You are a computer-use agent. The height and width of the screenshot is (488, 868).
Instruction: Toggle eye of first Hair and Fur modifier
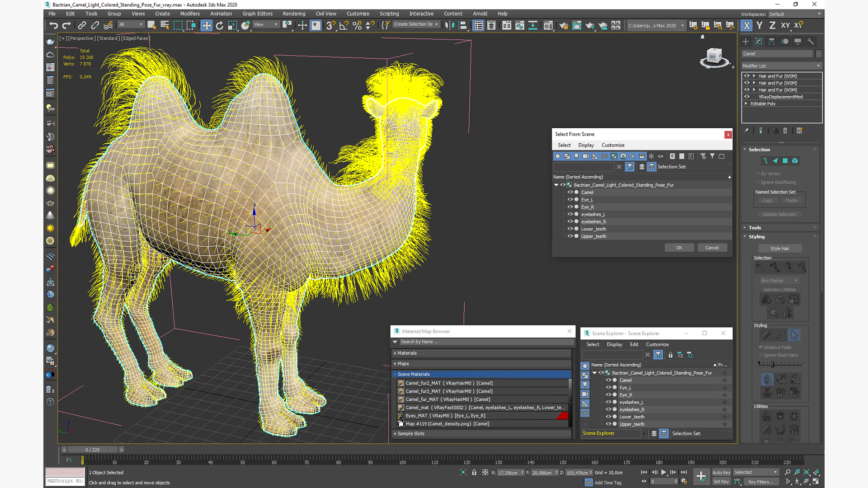[747, 76]
